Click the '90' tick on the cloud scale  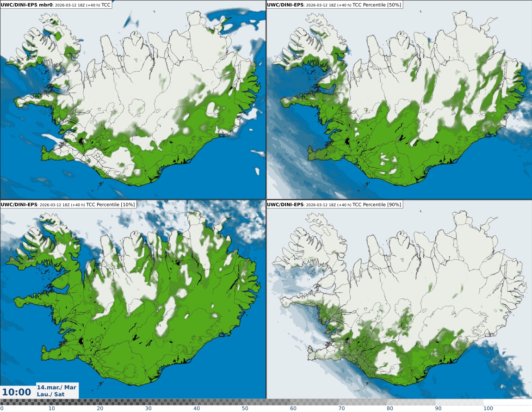coord(439,408)
